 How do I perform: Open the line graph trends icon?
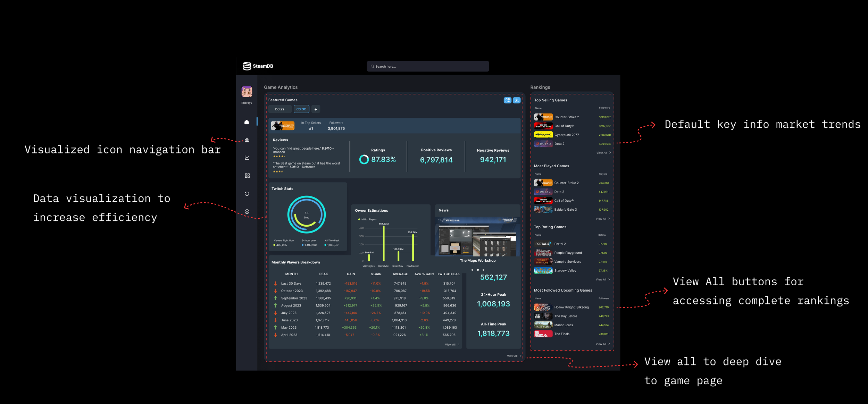coord(247,158)
